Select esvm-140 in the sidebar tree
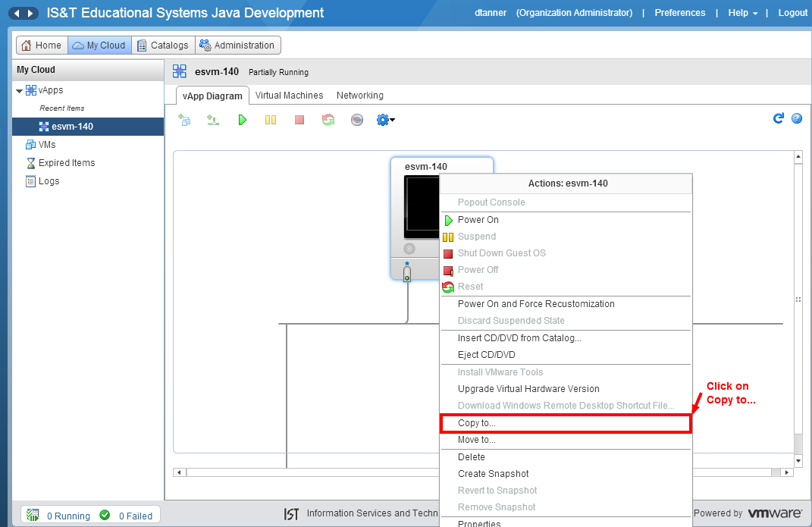812x527 pixels. [72, 127]
